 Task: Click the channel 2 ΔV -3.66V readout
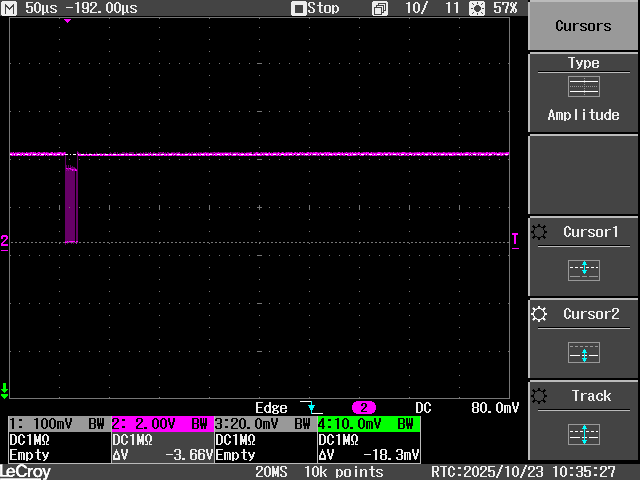pyautogui.click(x=162, y=455)
